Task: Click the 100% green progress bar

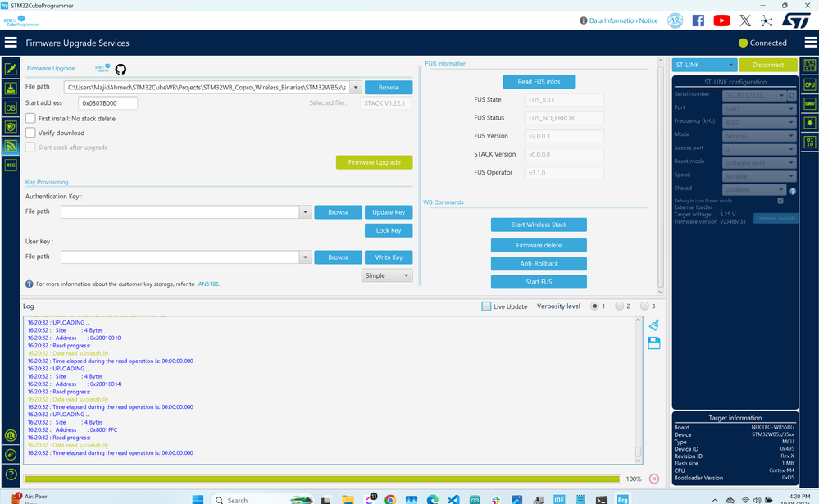Action: point(321,479)
